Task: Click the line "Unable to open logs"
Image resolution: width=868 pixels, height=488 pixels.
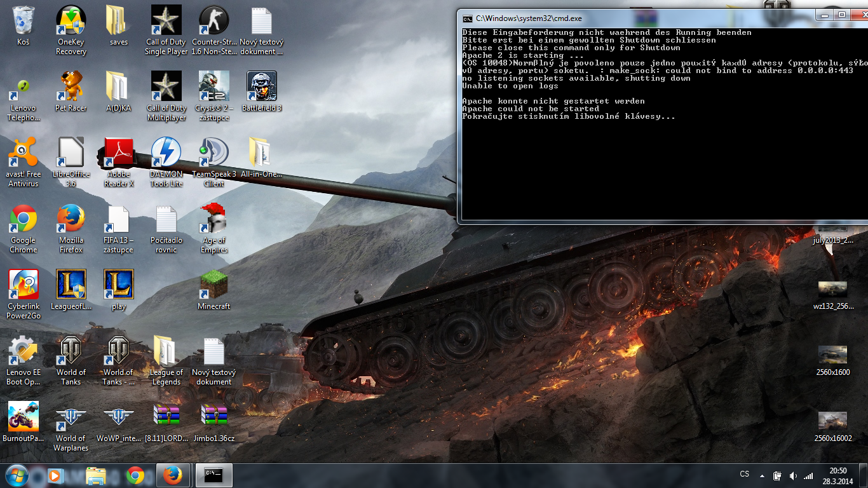Action: [x=510, y=86]
